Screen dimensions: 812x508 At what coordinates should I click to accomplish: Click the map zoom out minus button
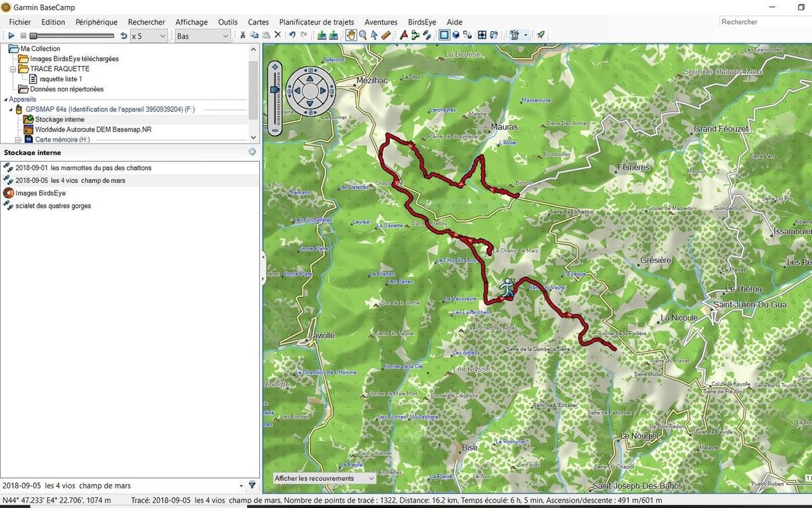[x=274, y=129]
